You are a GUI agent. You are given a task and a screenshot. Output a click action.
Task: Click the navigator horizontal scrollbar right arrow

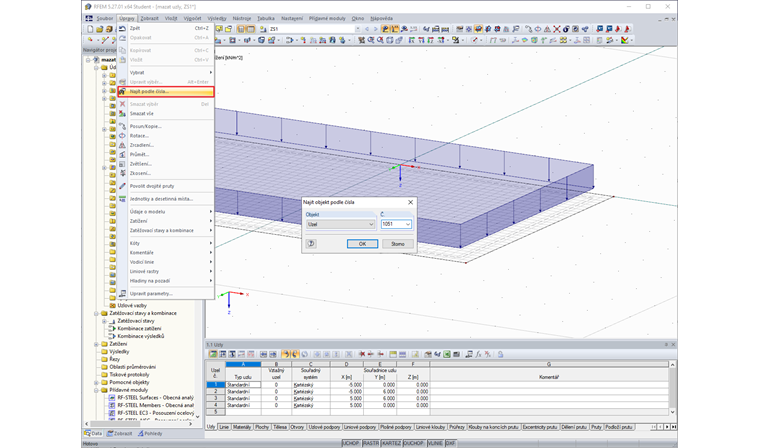coord(190,424)
